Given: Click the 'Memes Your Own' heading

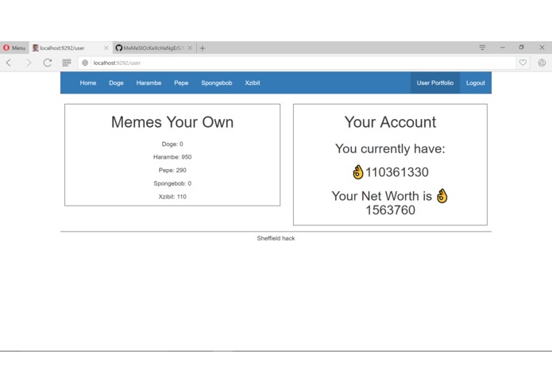Looking at the screenshot, I should [172, 122].
